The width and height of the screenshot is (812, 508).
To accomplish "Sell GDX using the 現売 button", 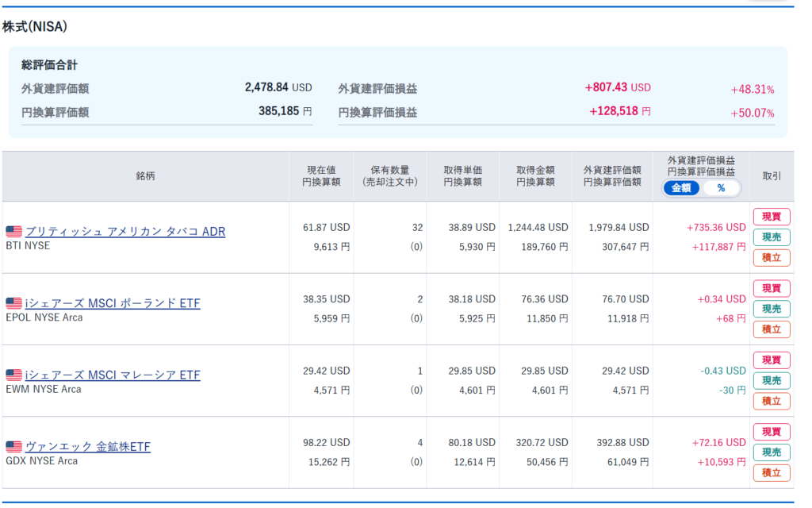I will coord(771,452).
